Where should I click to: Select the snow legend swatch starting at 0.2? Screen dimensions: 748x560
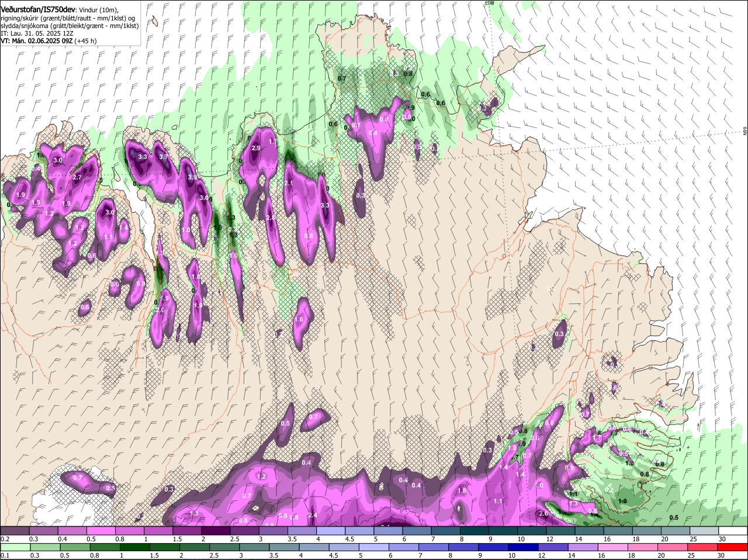pyautogui.click(x=15, y=530)
